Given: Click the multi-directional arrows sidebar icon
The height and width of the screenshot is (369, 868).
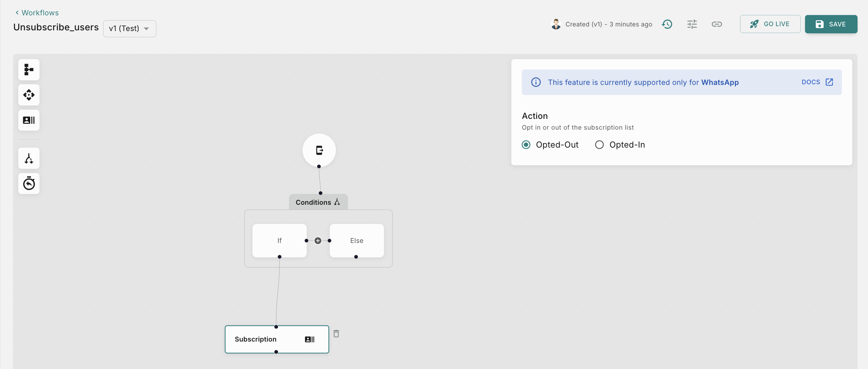Looking at the screenshot, I should click(x=29, y=95).
